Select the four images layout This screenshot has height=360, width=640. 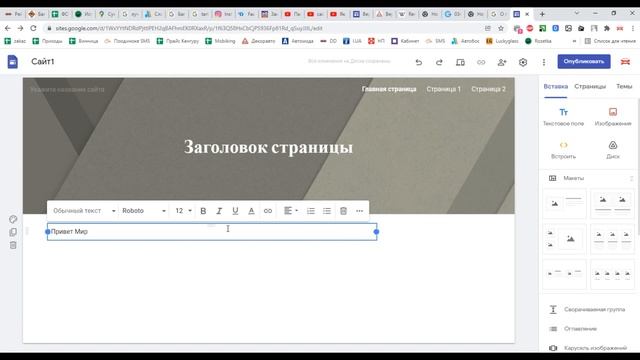[612, 274]
